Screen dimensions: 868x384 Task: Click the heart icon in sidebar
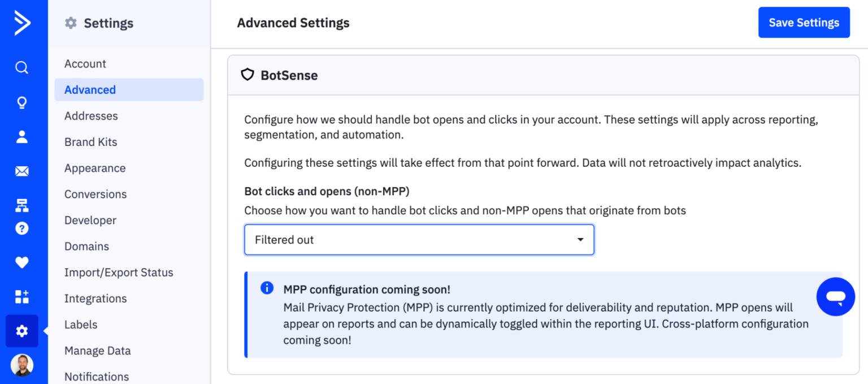[21, 262]
